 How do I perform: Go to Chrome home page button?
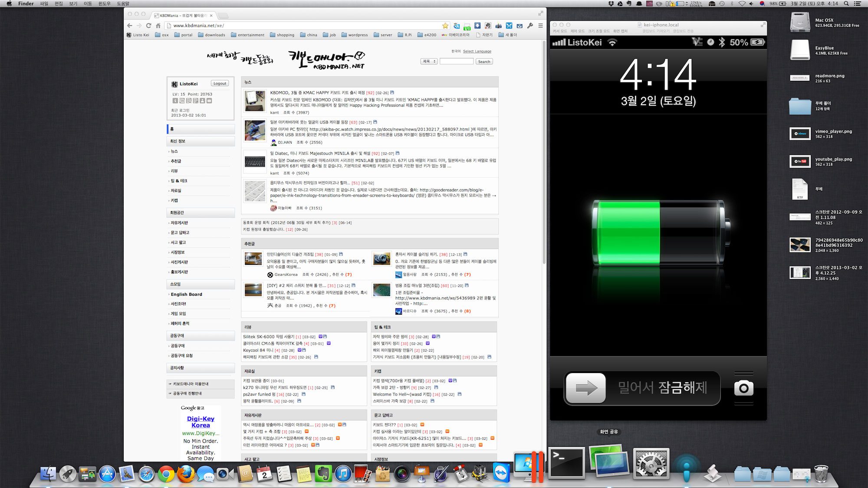[x=158, y=26]
